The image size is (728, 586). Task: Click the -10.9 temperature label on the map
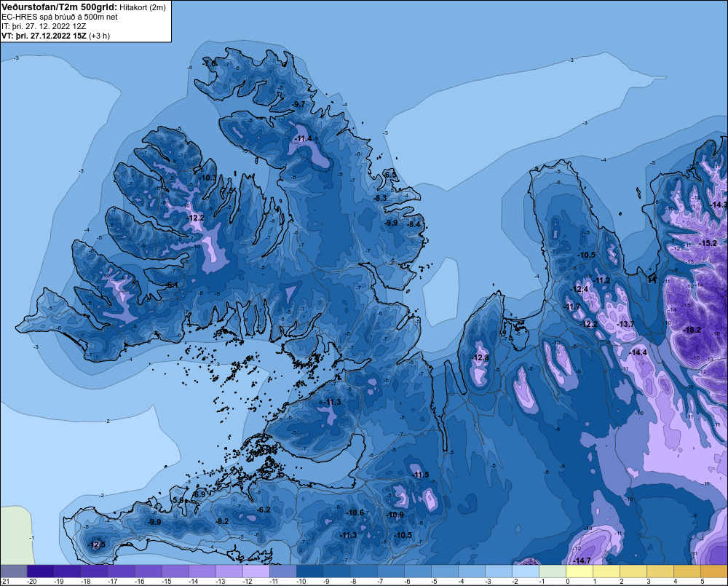(395, 515)
